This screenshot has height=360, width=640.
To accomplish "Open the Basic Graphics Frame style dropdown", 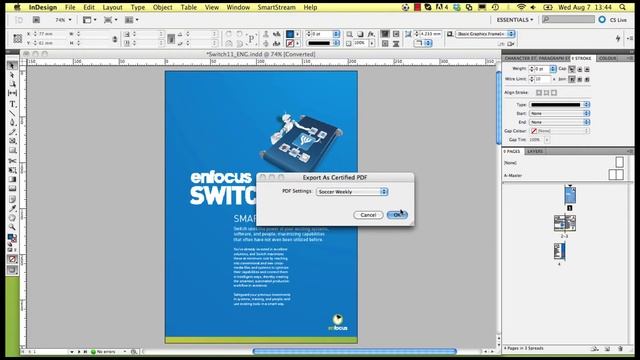I will 484,34.
